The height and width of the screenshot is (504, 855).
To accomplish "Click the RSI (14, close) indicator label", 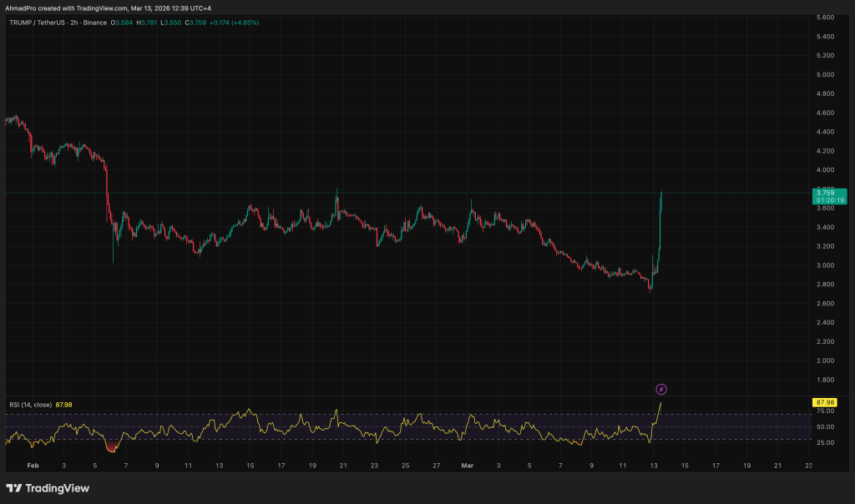I will pos(31,405).
